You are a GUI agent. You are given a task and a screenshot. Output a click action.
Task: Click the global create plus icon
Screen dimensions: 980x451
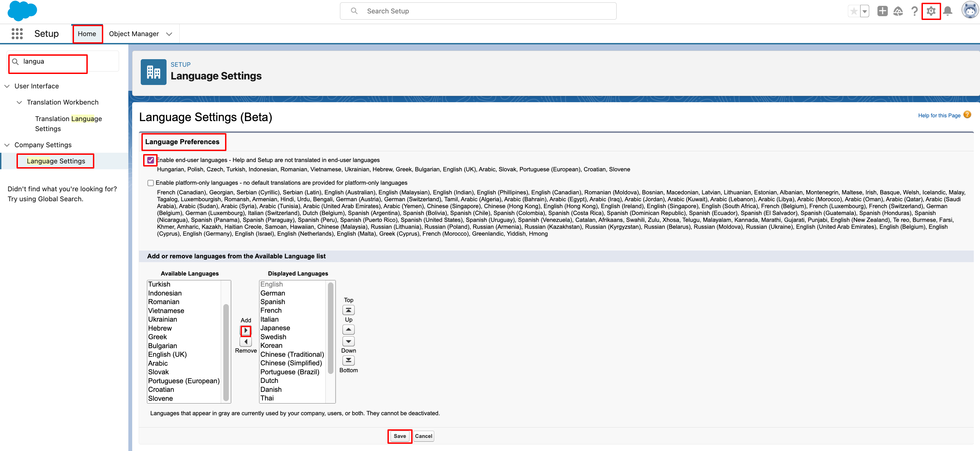882,11
